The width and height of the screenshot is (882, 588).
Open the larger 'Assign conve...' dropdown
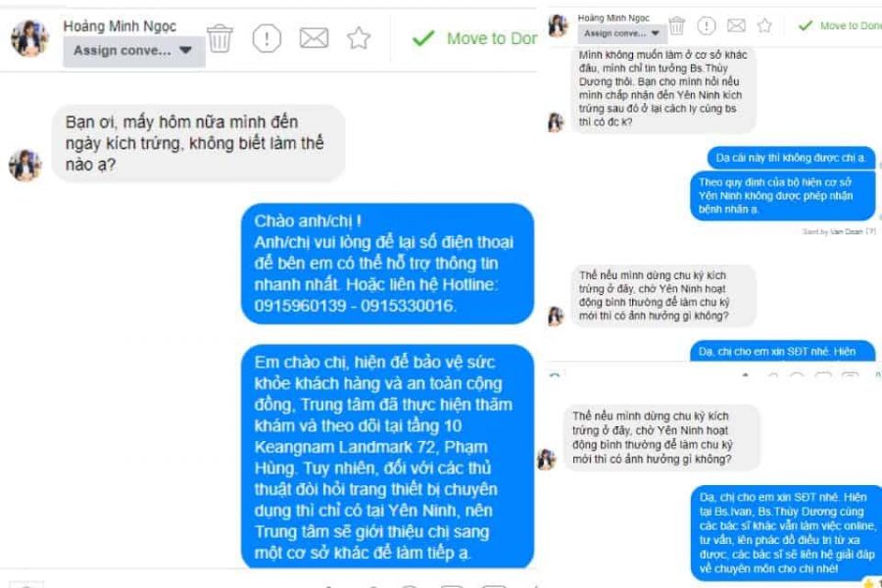[133, 51]
